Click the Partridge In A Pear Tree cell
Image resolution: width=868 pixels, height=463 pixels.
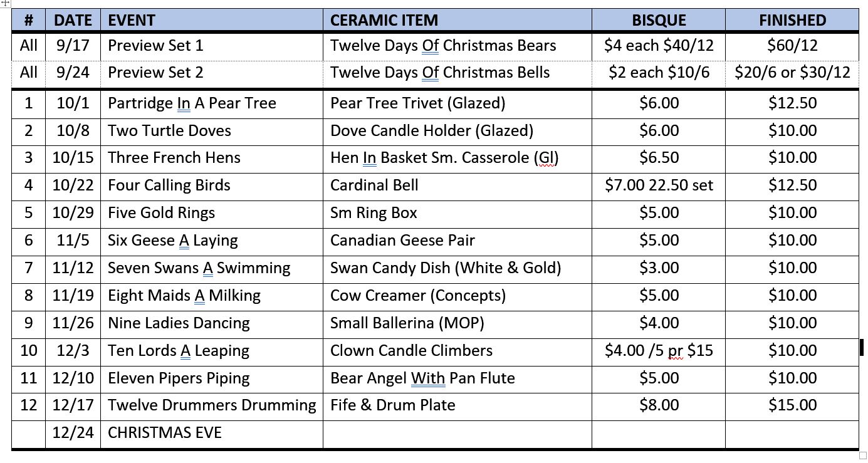[x=192, y=103]
